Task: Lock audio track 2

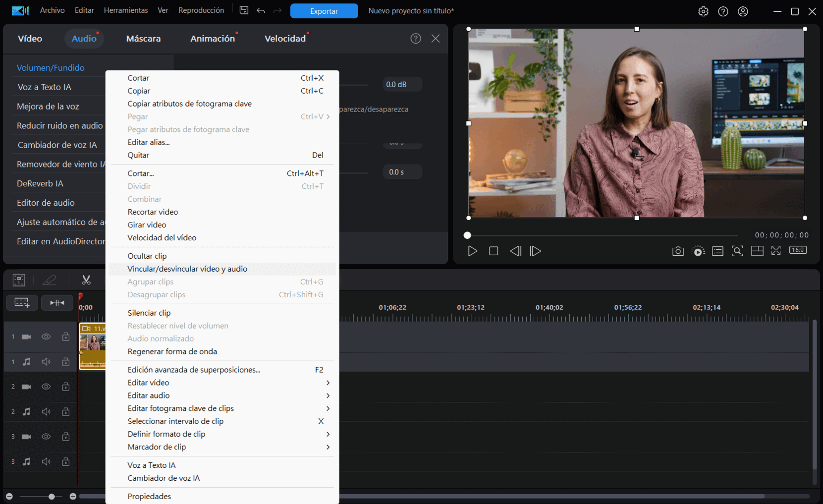Action: 65,411
